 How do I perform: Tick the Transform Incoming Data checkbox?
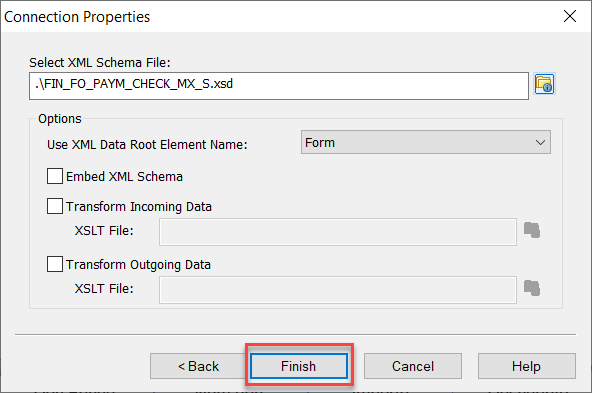55,207
